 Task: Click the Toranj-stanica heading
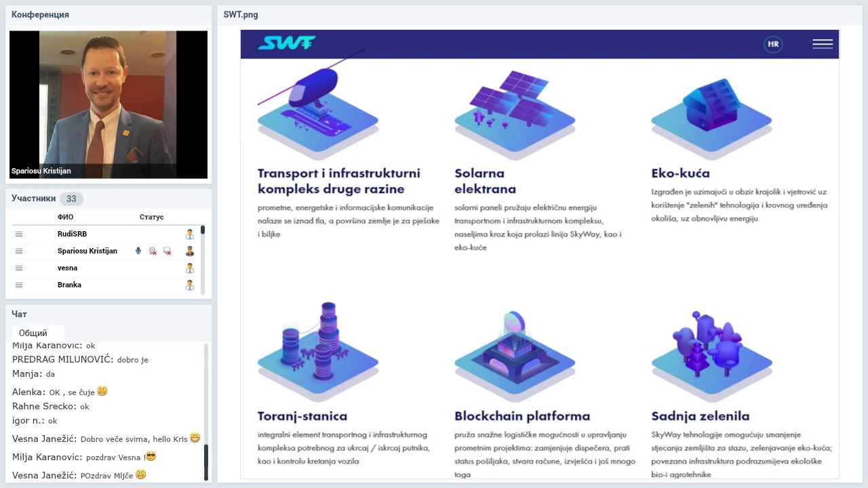302,416
